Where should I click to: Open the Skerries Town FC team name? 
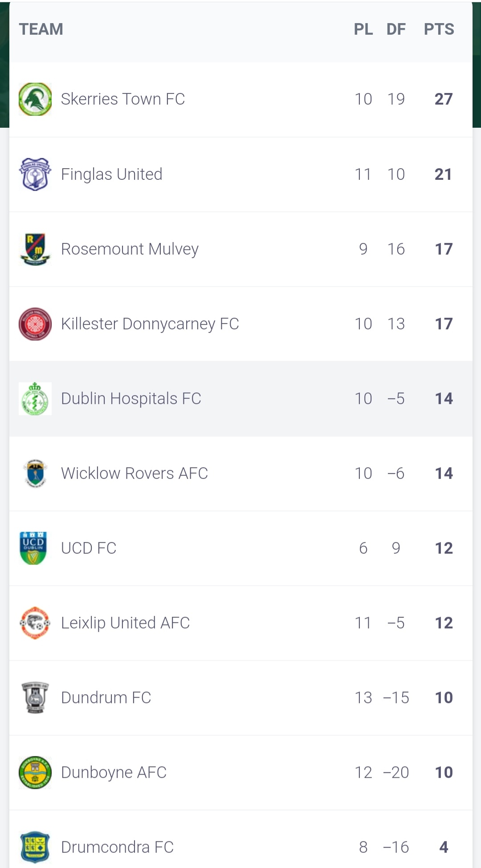point(123,99)
